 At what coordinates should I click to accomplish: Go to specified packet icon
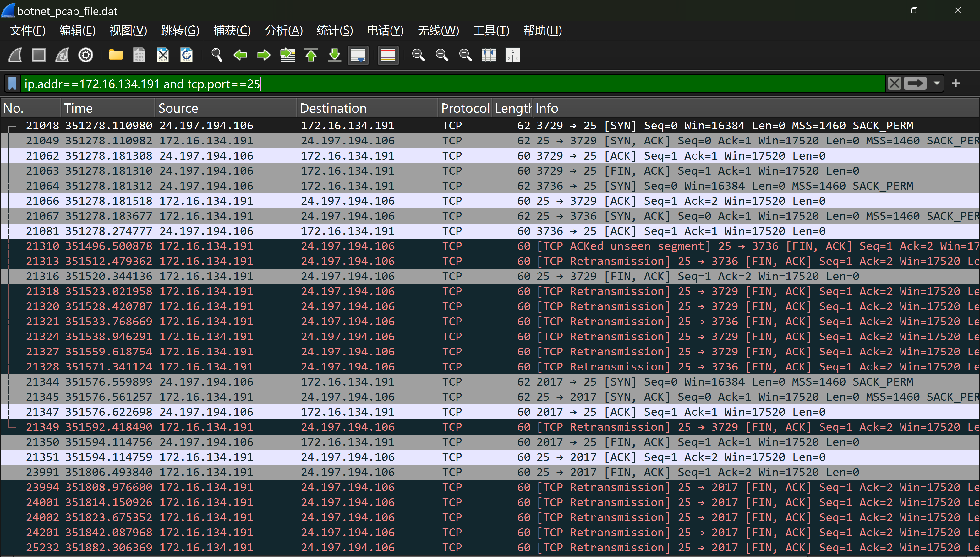coord(287,55)
